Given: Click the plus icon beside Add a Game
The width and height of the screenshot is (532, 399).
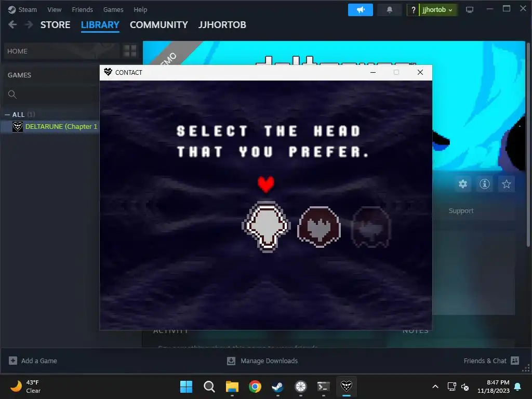Looking at the screenshot, I should pyautogui.click(x=13, y=361).
